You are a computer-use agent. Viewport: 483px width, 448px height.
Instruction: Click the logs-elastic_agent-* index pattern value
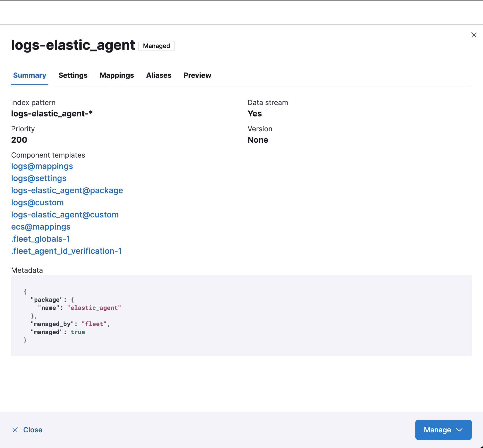(52, 114)
